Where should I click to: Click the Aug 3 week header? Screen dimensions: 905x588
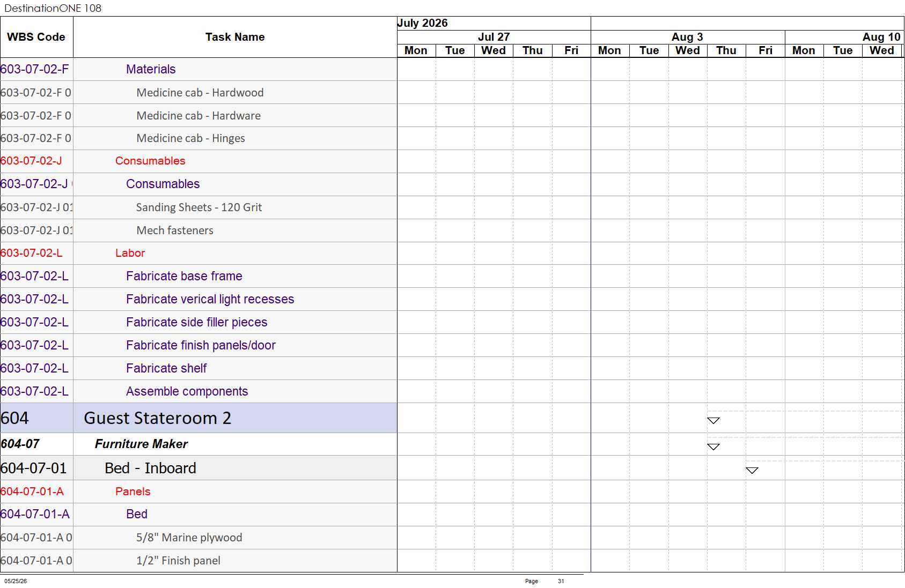click(688, 37)
